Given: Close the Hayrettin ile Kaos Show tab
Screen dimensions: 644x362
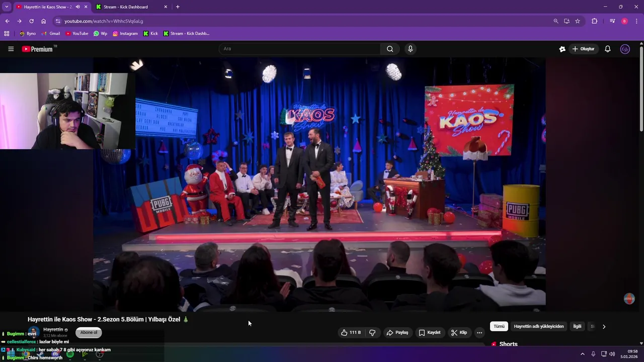Looking at the screenshot, I should [x=86, y=7].
